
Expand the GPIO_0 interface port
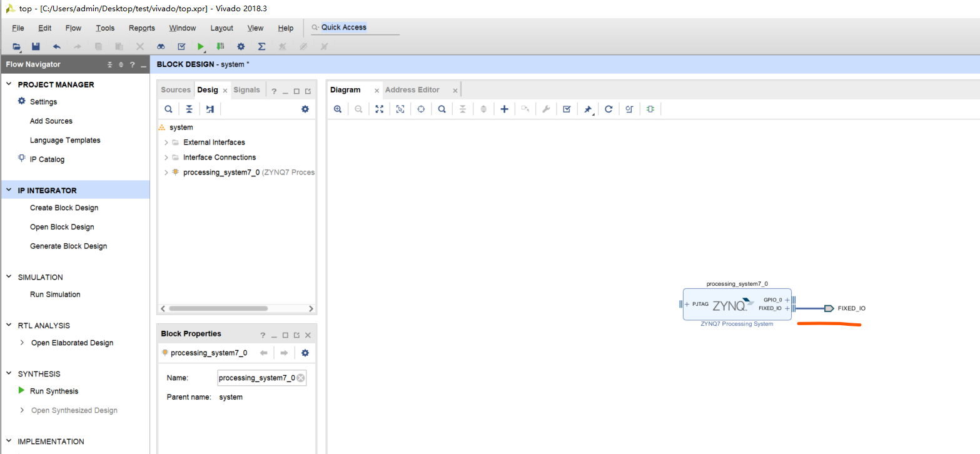(787, 300)
